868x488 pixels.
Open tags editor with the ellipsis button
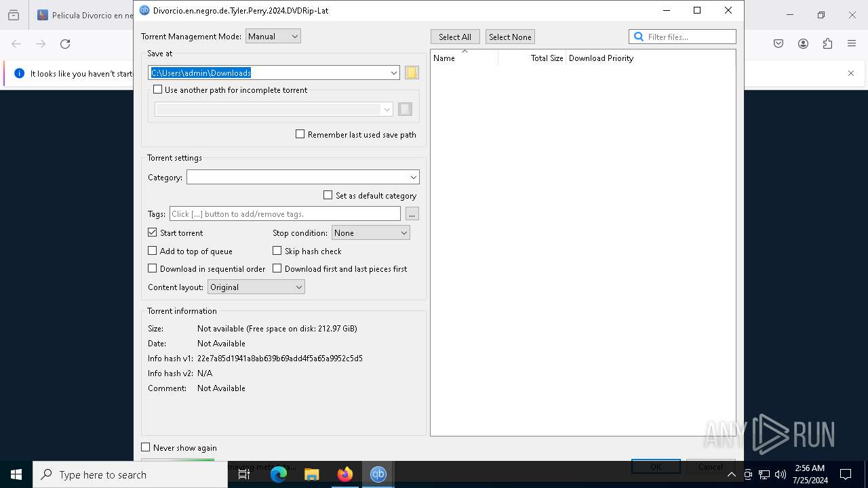[x=412, y=213]
